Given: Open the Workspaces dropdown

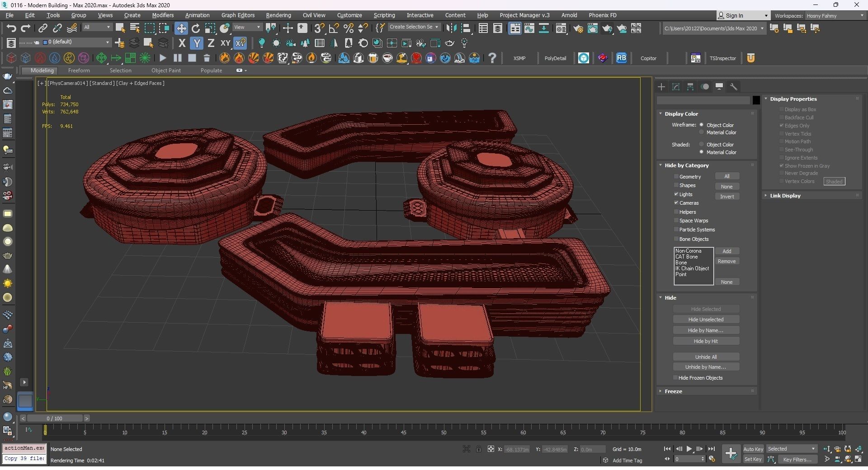Looking at the screenshot, I should coord(835,16).
